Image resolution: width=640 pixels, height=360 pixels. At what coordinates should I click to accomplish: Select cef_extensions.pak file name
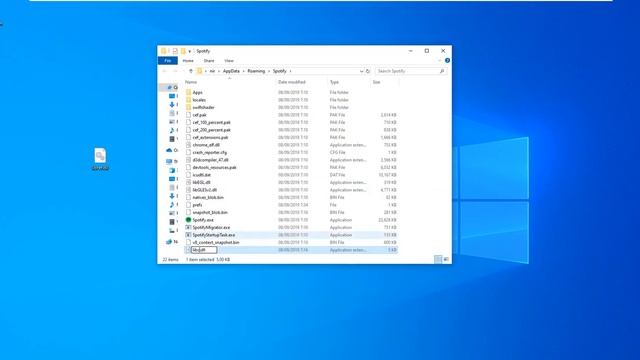211,138
